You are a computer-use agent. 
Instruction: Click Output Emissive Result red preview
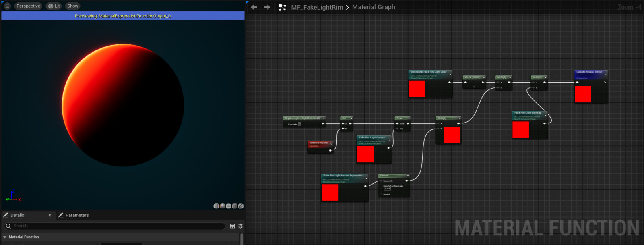583,94
